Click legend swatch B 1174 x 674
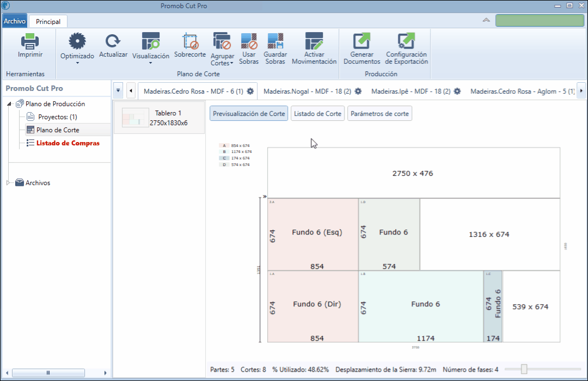Screen dimensions: 588x381 click(x=224, y=152)
